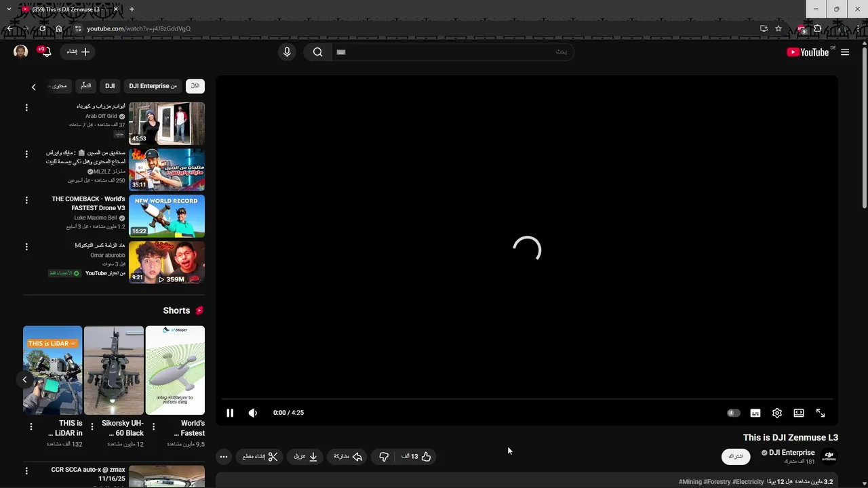868x488 pixels.
Task: Click the video progress bar
Action: (527, 399)
